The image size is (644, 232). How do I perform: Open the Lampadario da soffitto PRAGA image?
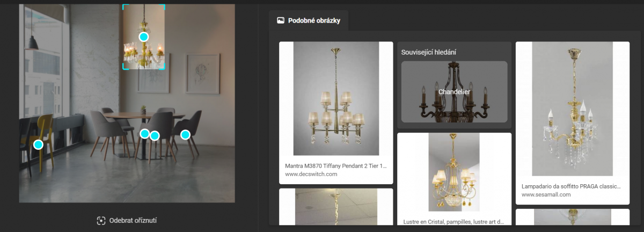click(x=573, y=109)
